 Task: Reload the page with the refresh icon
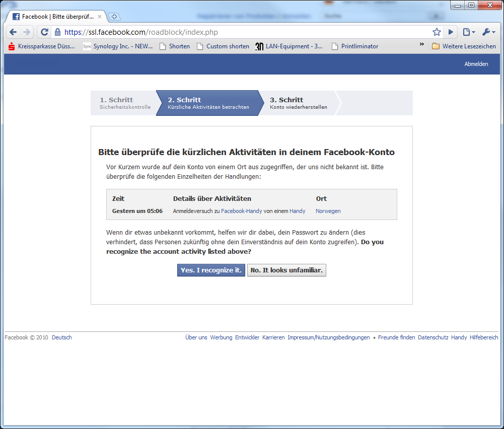coord(44,32)
